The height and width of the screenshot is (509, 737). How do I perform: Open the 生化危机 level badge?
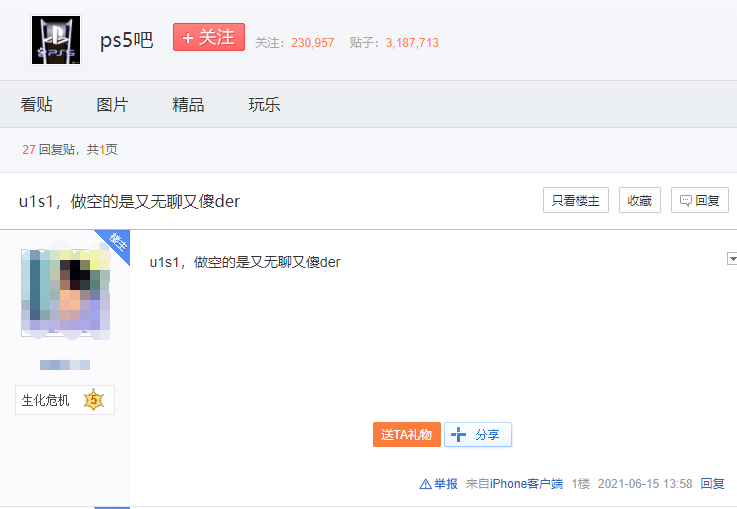coord(65,400)
